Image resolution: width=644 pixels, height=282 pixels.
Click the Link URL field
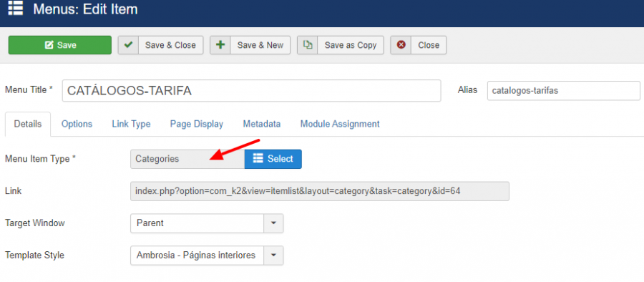coord(320,191)
